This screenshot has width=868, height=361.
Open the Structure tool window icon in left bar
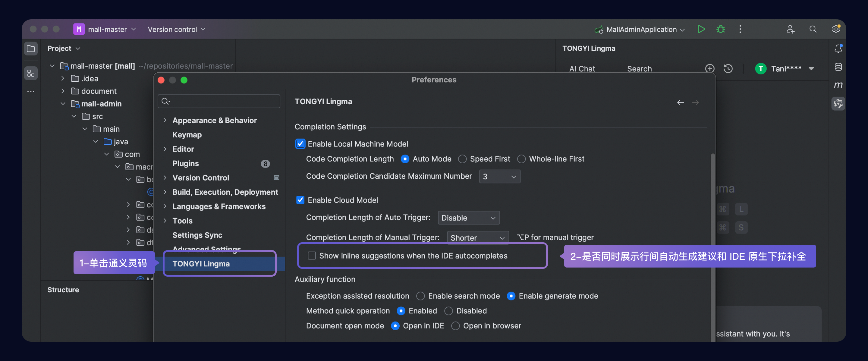pos(31,73)
